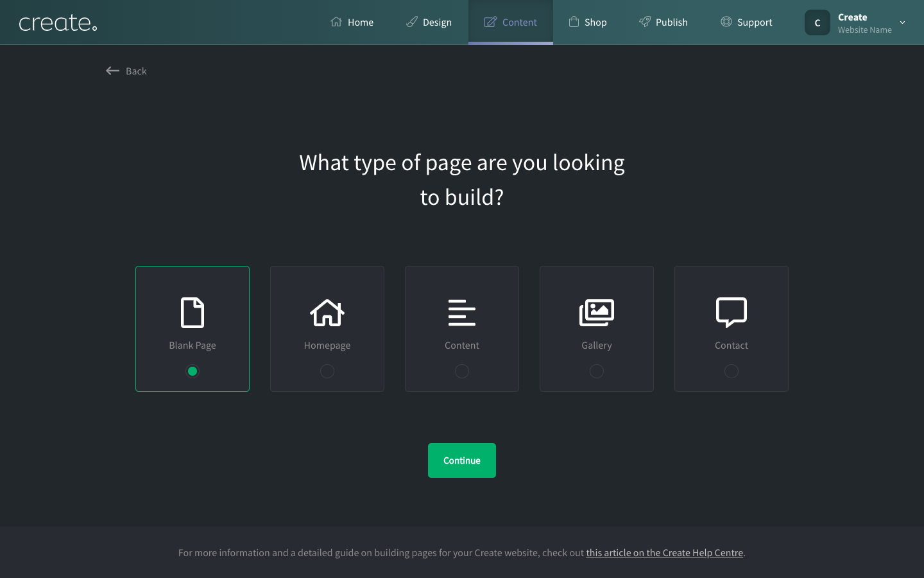Click the Content card label text
Viewport: 924px width, 578px height.
tap(462, 346)
